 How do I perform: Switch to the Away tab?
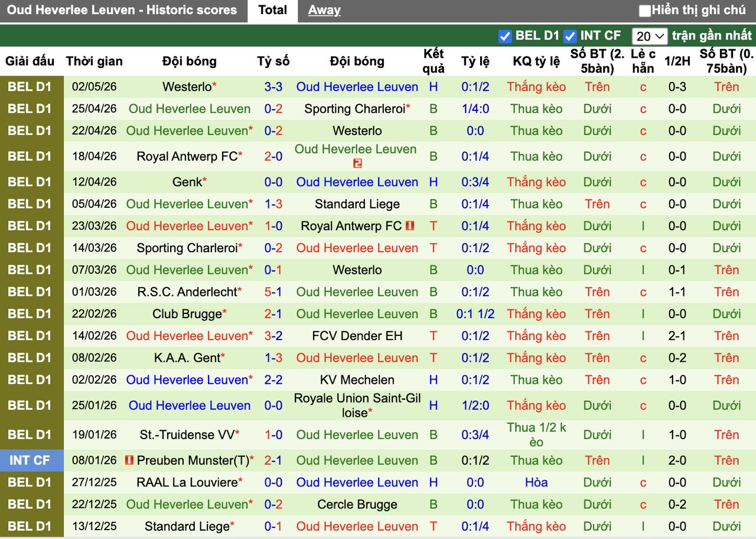click(x=324, y=10)
